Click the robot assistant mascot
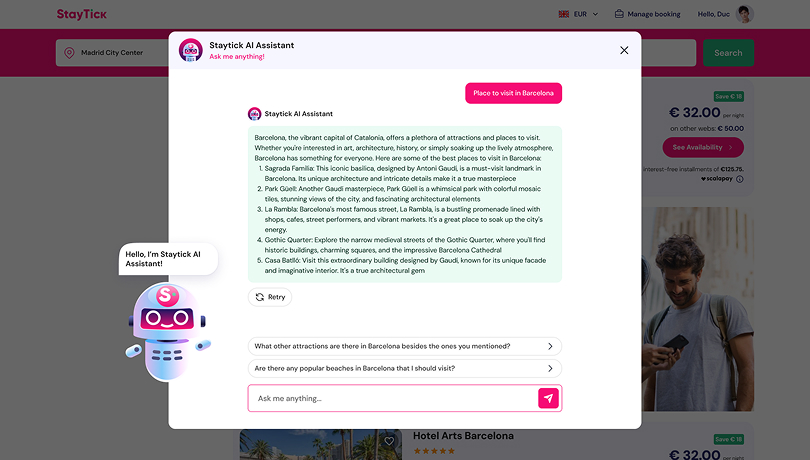The height and width of the screenshot is (460, 810). 166,332
